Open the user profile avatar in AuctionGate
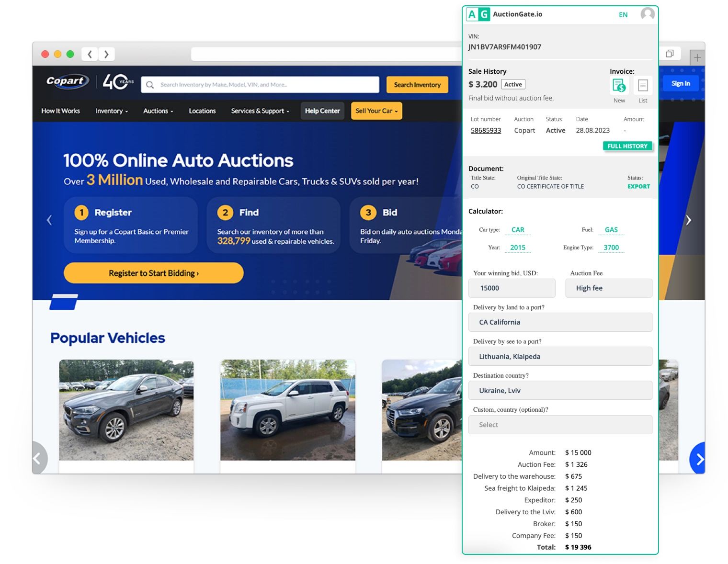The image size is (728, 564). (x=648, y=14)
